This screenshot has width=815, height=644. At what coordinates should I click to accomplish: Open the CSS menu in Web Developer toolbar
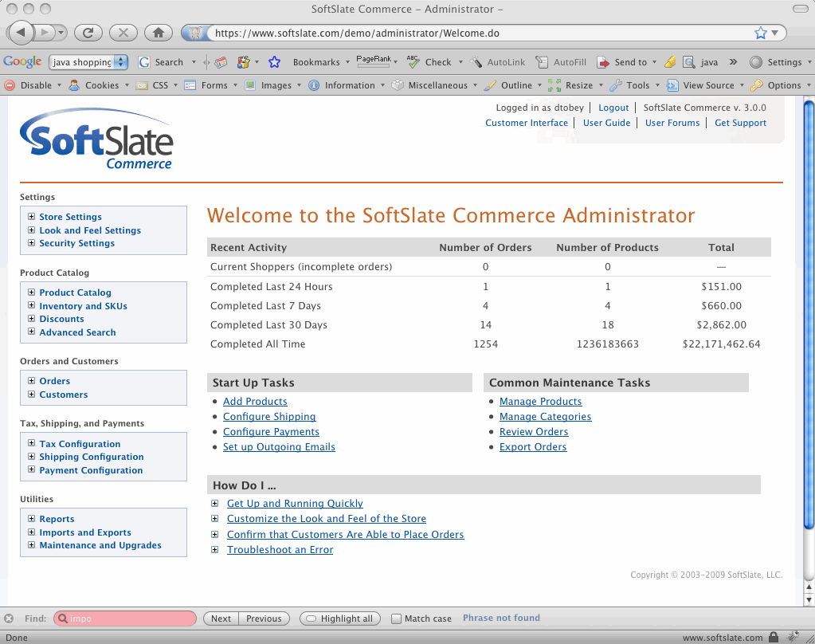(x=156, y=85)
